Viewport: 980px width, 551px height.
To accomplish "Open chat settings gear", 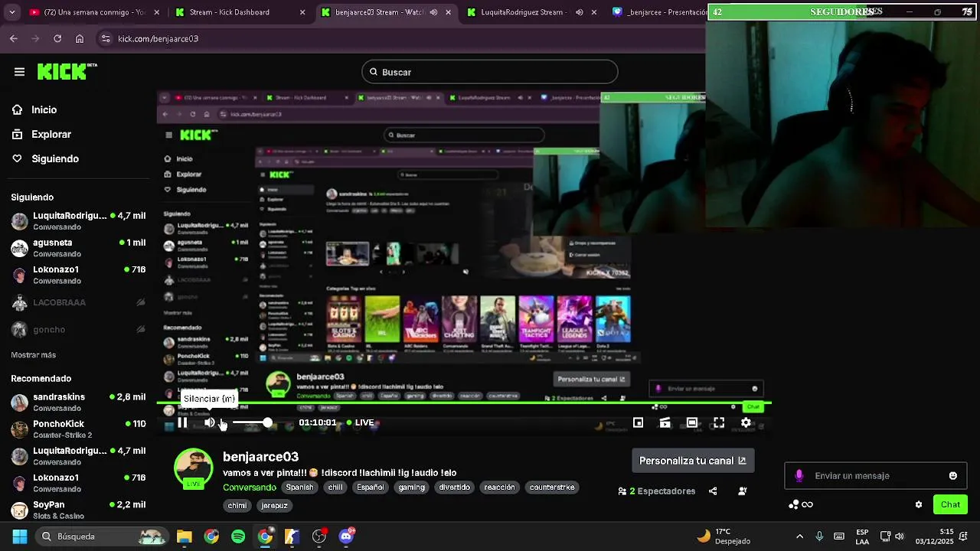I will (919, 504).
